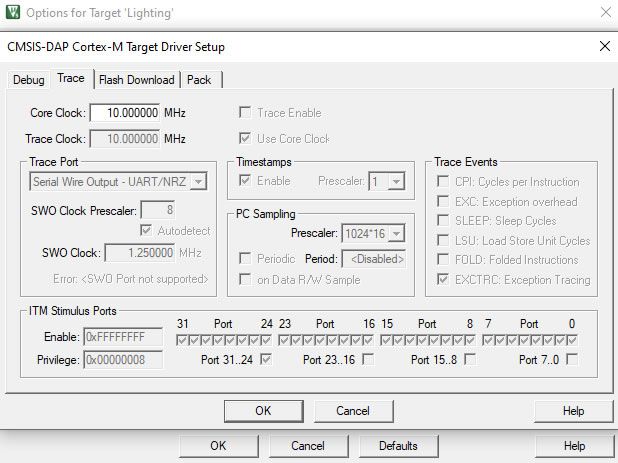Toggle ITM stimulus port 31 checkbox
Image resolution: width=618 pixels, height=463 pixels.
[x=182, y=340]
